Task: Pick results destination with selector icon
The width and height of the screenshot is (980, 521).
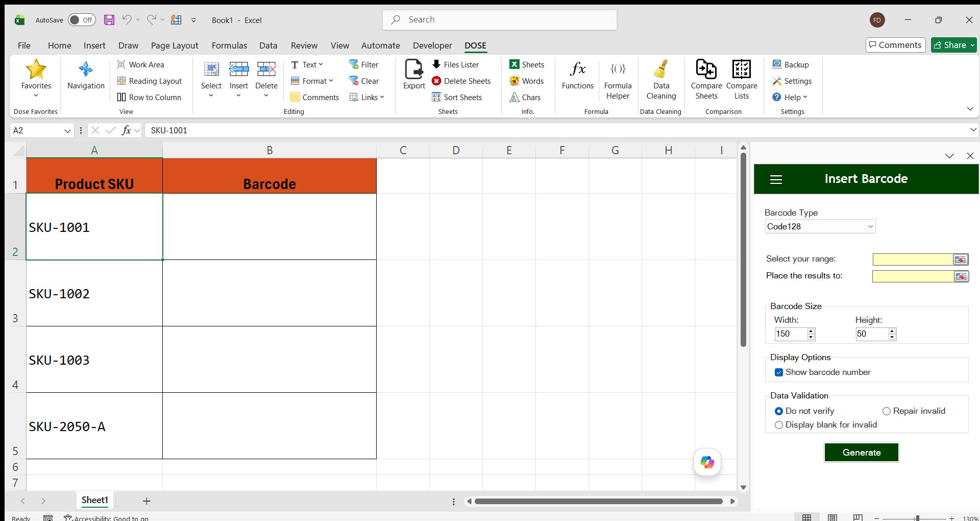Action: click(x=961, y=276)
